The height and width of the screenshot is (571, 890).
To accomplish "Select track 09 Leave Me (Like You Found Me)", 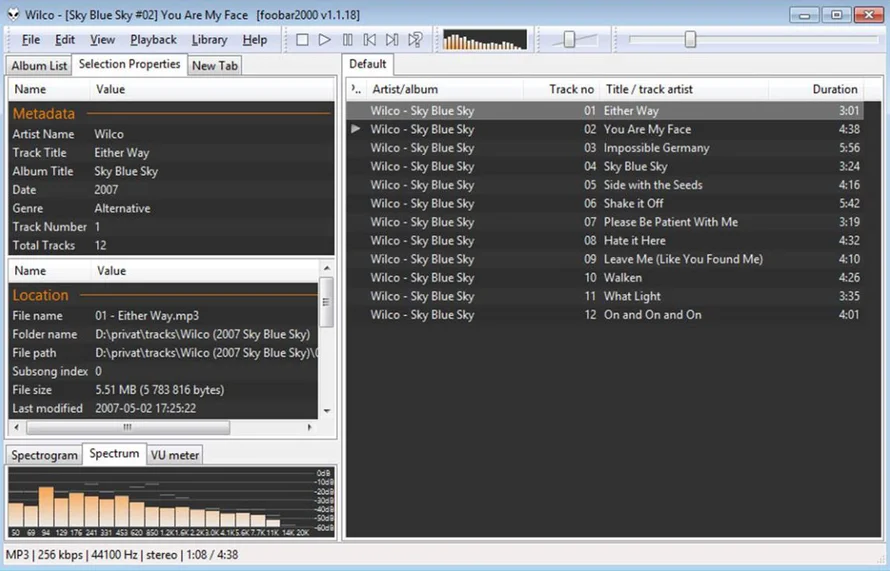I will (605, 259).
